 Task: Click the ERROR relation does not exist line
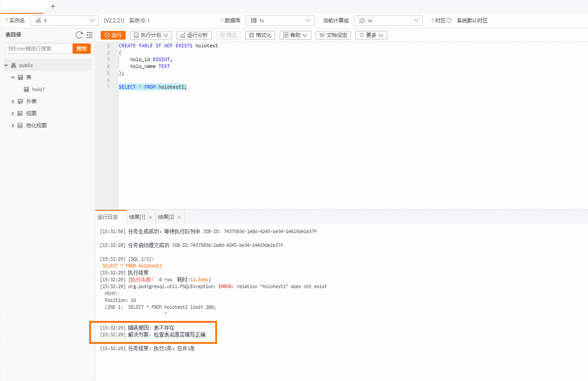(213, 286)
